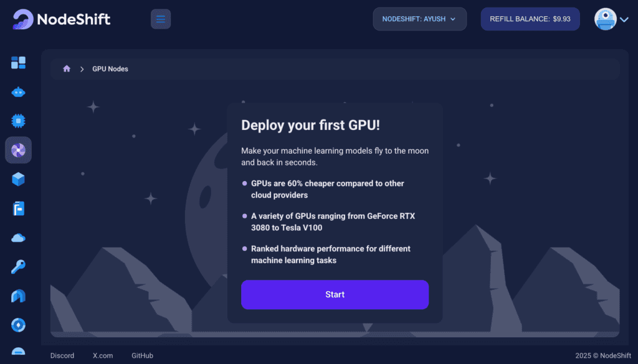Open the blue cube sidebar icon
Screen dimensions: 638x364
click(18, 179)
